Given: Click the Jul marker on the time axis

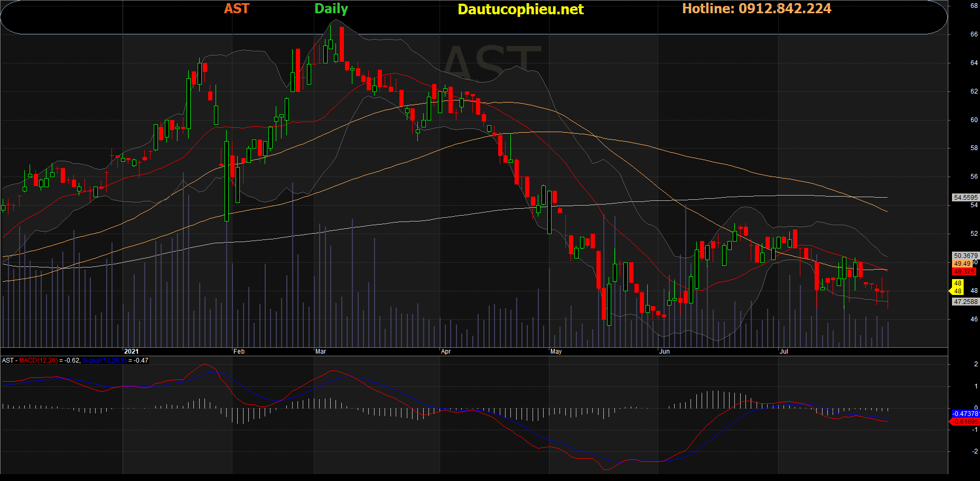Looking at the screenshot, I should 784,351.
